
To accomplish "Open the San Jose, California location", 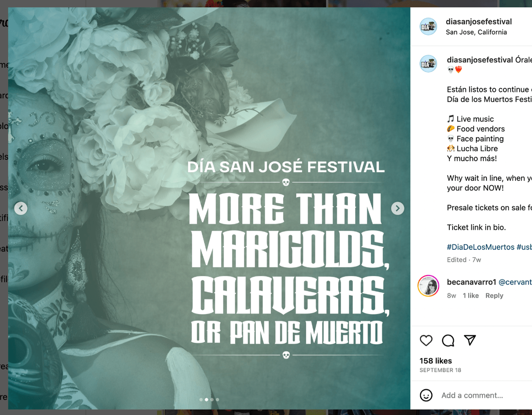I will pyautogui.click(x=476, y=32).
